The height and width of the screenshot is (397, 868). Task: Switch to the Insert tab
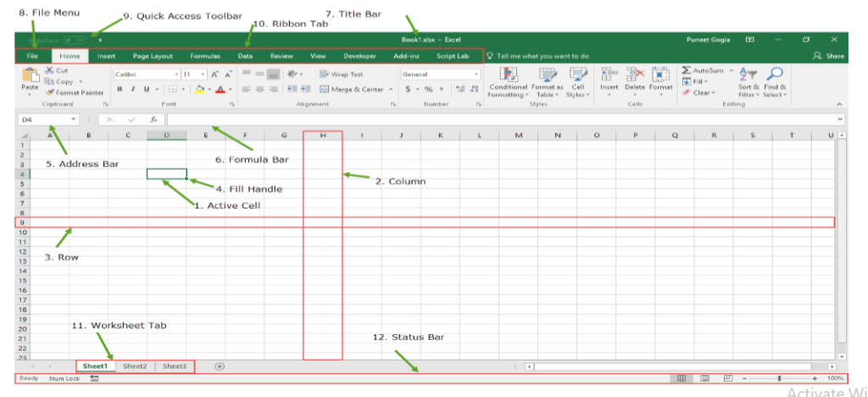(x=106, y=56)
